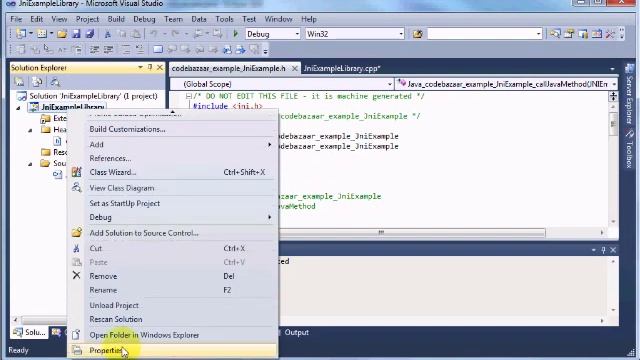Open Toolbox from toolbar icon

611,34
